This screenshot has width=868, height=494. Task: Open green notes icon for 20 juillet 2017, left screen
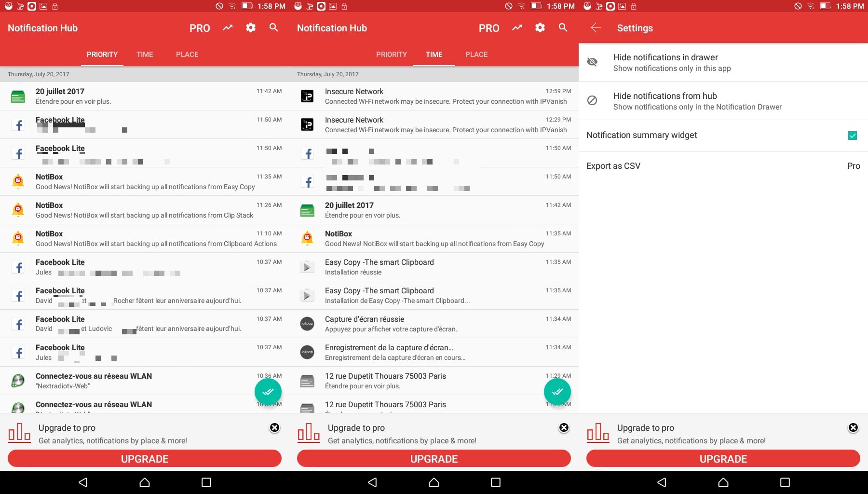coord(18,96)
